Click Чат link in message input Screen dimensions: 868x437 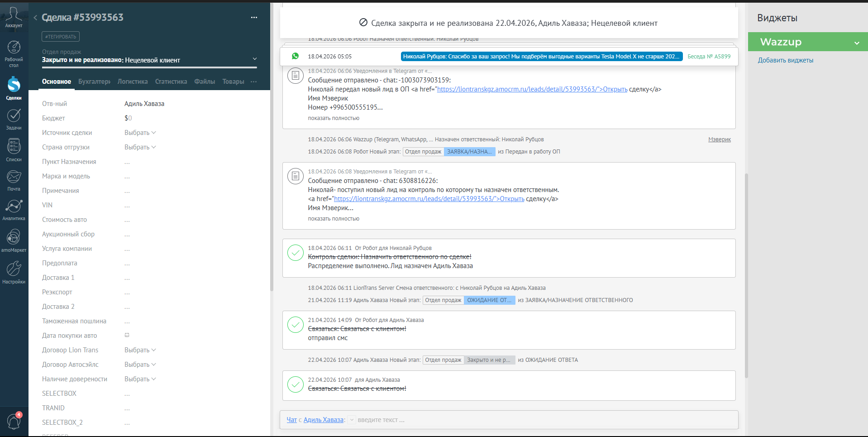pyautogui.click(x=291, y=420)
